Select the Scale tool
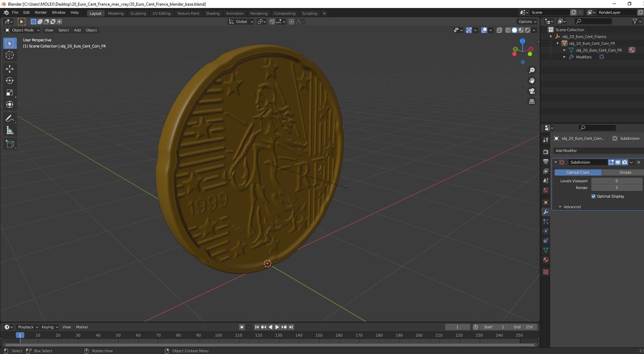The height and width of the screenshot is (354, 644). 10,93
